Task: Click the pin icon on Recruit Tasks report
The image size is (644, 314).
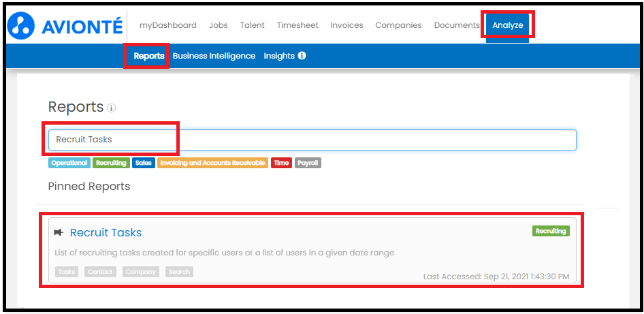Action: pos(59,233)
